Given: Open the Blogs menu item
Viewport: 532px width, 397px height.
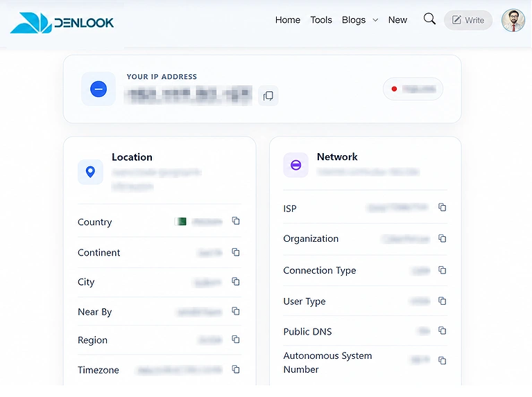Looking at the screenshot, I should 354,20.
